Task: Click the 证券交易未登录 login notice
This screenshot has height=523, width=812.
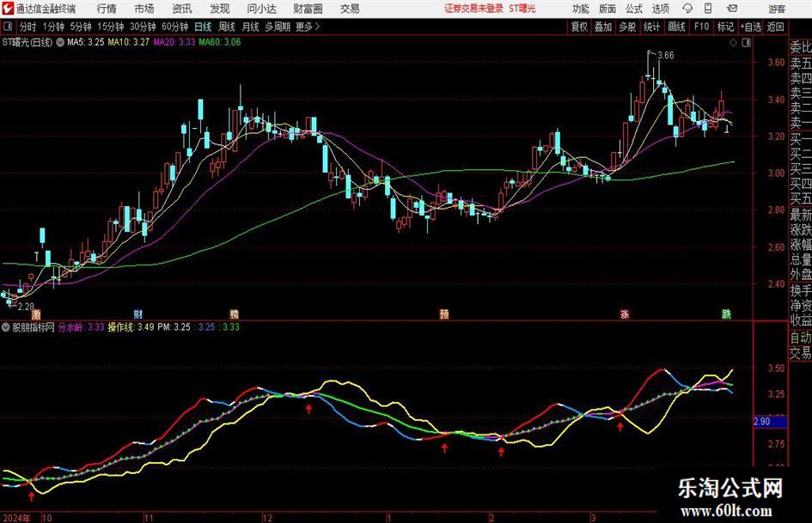Action: click(473, 9)
